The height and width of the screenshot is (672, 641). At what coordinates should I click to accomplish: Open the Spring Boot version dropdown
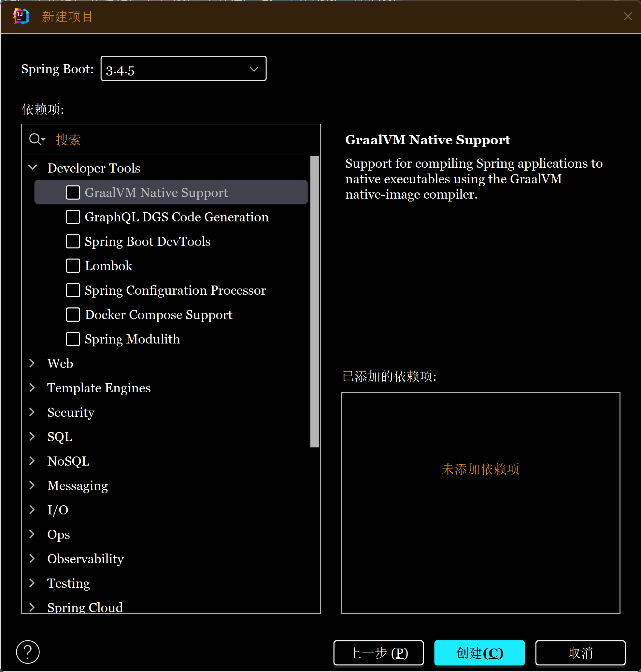point(183,69)
